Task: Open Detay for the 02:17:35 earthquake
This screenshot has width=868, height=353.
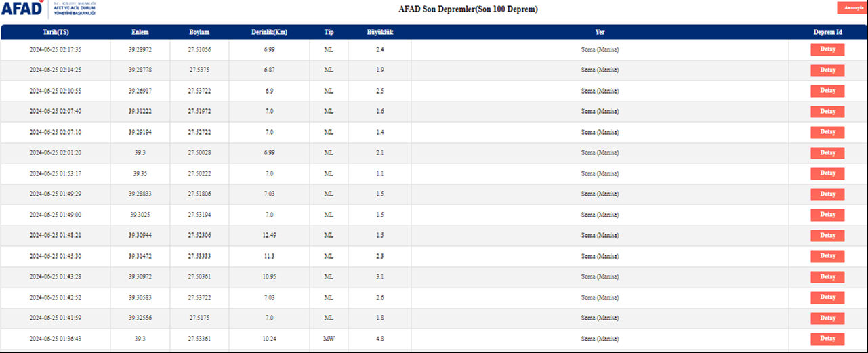Action: point(827,49)
